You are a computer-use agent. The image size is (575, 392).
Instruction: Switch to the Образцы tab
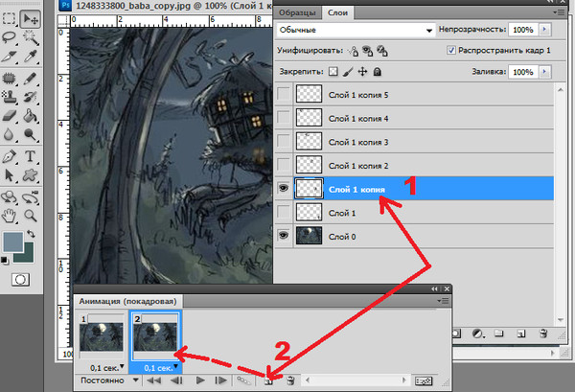pos(297,12)
